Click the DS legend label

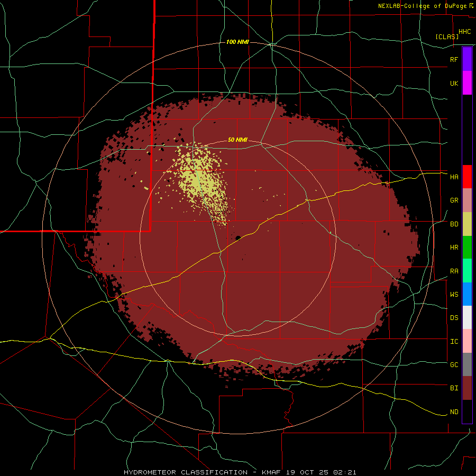click(454, 318)
